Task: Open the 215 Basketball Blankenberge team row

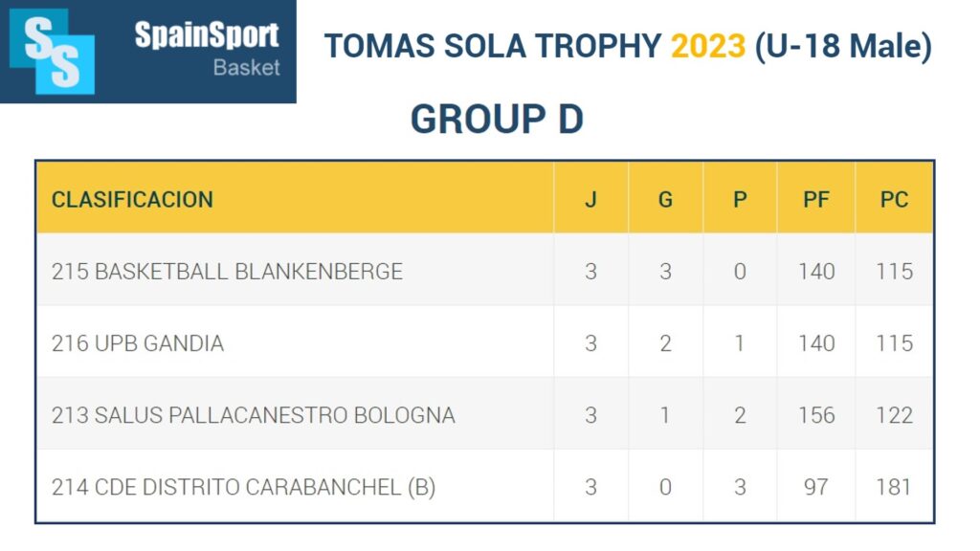Action: click(227, 272)
